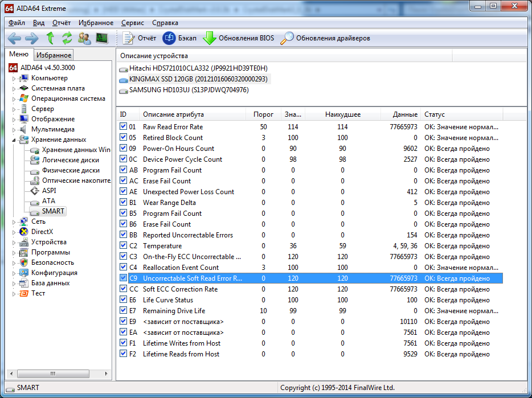Expand the Системная плата node arrow
The width and height of the screenshot is (532, 398).
pos(14,89)
